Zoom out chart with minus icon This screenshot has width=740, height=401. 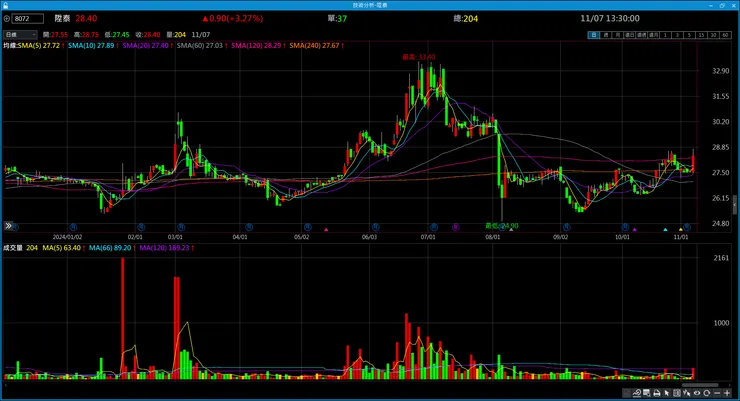717,393
